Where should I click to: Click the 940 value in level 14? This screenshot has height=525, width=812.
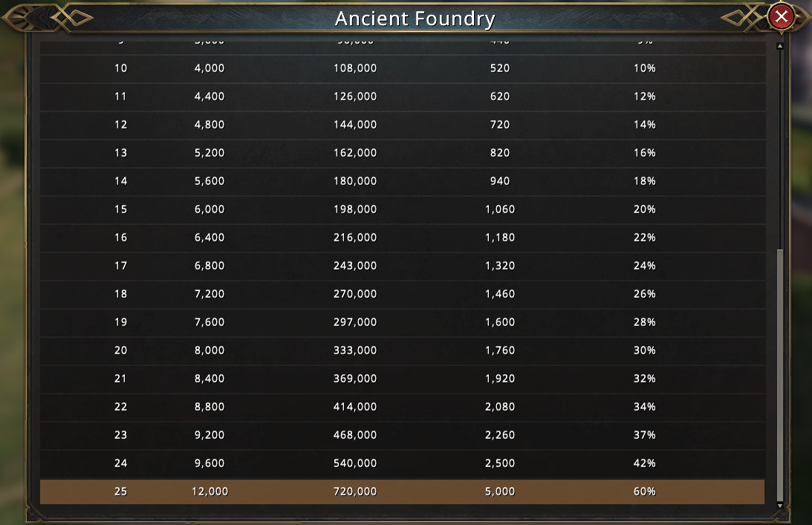coord(500,181)
